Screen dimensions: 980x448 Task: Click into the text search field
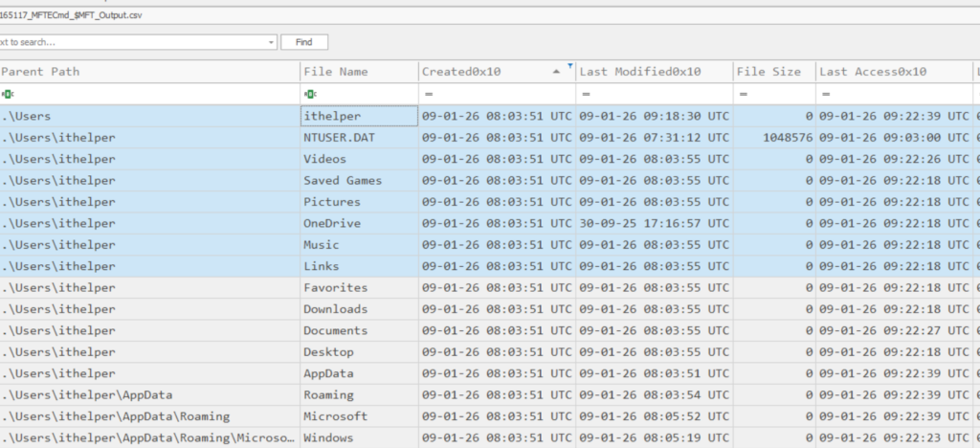pyautogui.click(x=134, y=42)
